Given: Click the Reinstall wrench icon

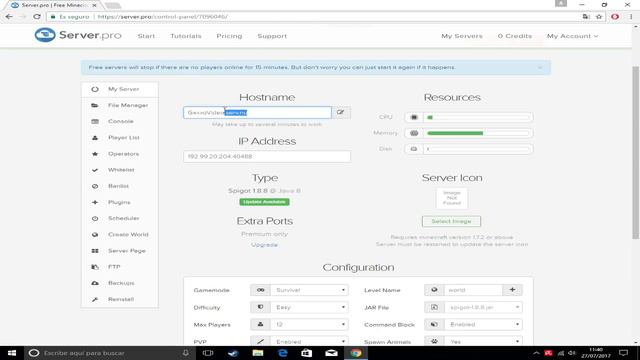Looking at the screenshot, I should (x=95, y=299).
